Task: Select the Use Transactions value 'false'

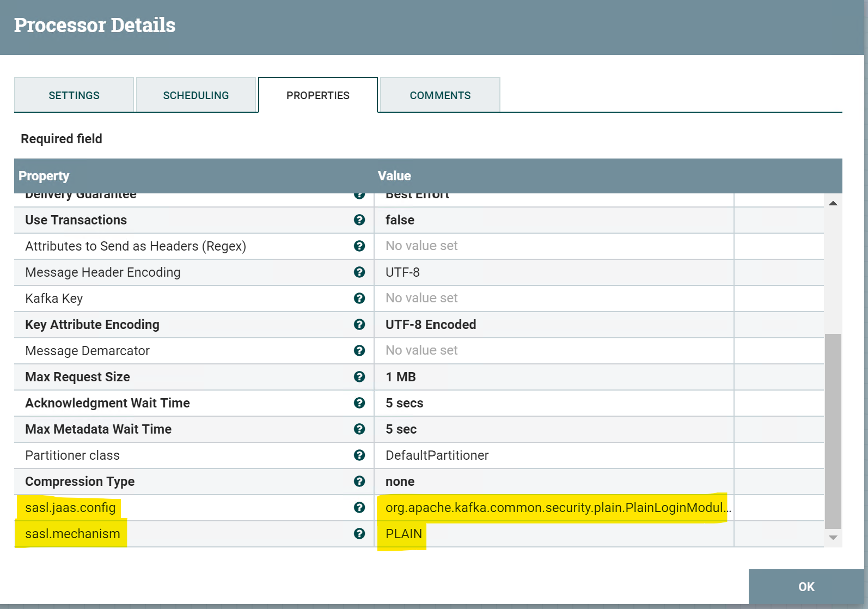Action: [400, 220]
